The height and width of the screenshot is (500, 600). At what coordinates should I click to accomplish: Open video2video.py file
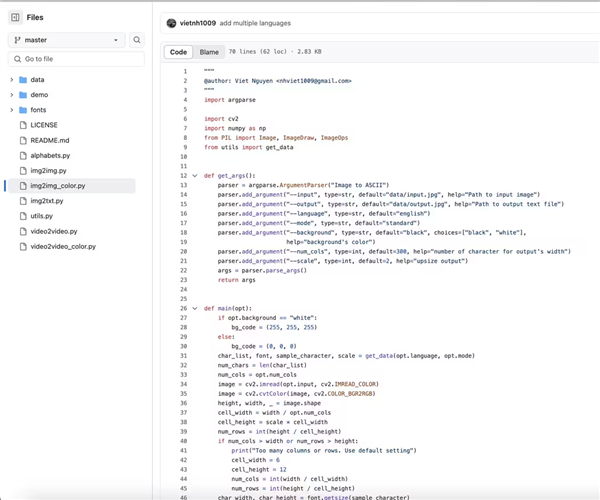(x=54, y=231)
